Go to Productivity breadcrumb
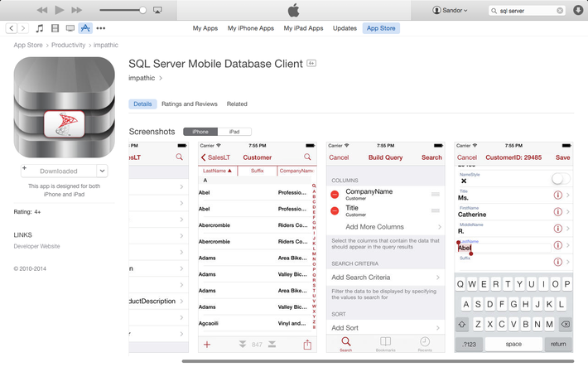 coord(68,45)
